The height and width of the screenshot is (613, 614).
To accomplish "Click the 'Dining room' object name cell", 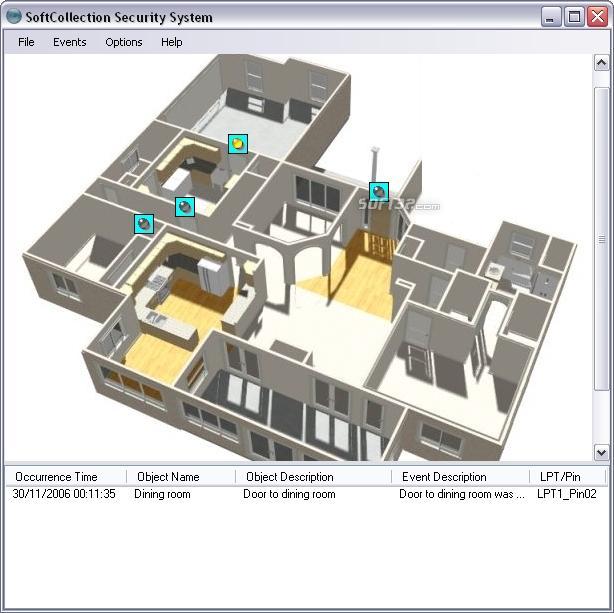I will 162,494.
